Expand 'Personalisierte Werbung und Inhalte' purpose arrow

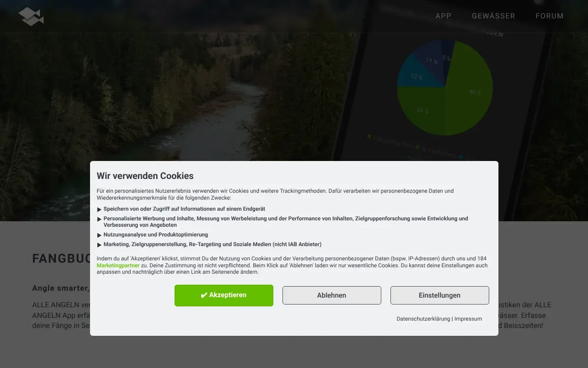pyautogui.click(x=99, y=219)
